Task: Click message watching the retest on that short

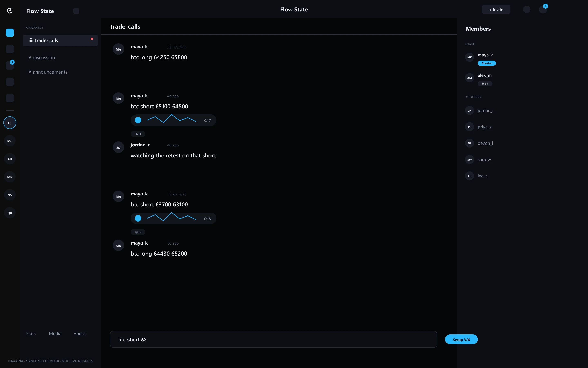Action: [x=173, y=156]
